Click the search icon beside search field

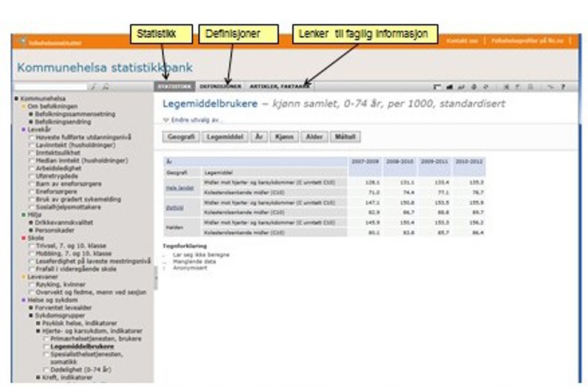pyautogui.click(x=94, y=87)
